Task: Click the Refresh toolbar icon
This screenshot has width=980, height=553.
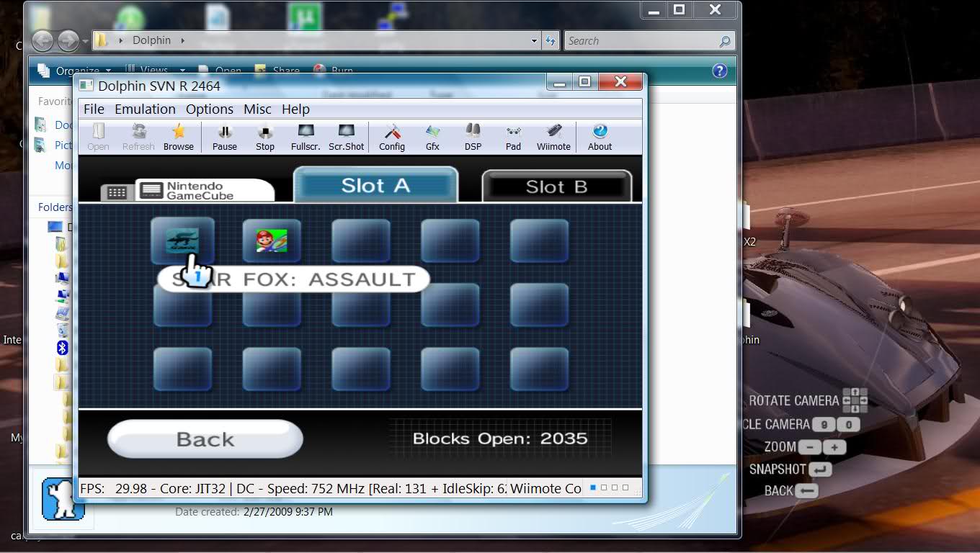Action: 138,137
